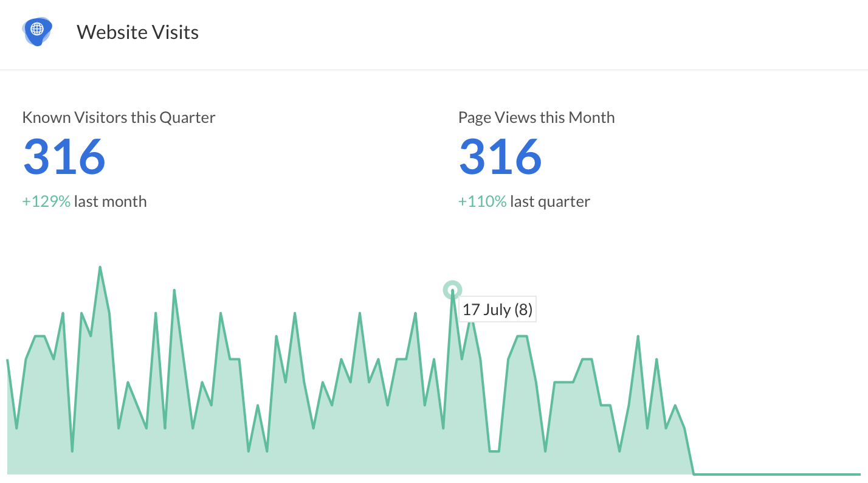Click the count "(8)" in the chart tooltip
Viewport: 868px width, 483px height.
point(523,310)
